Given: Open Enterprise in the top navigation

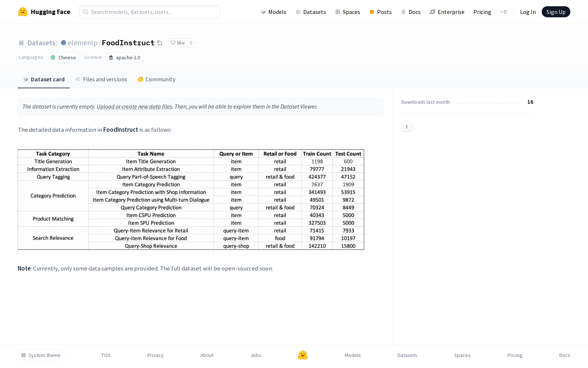Looking at the screenshot, I should pyautogui.click(x=447, y=12).
